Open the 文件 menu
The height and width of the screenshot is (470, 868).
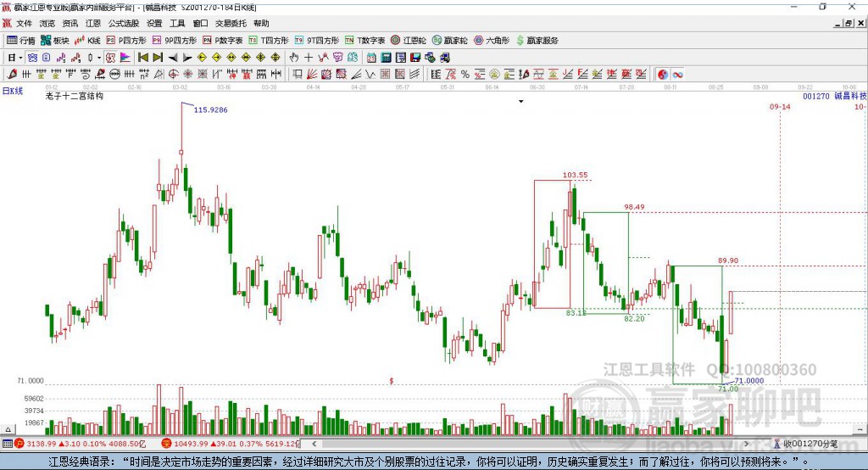(24, 23)
